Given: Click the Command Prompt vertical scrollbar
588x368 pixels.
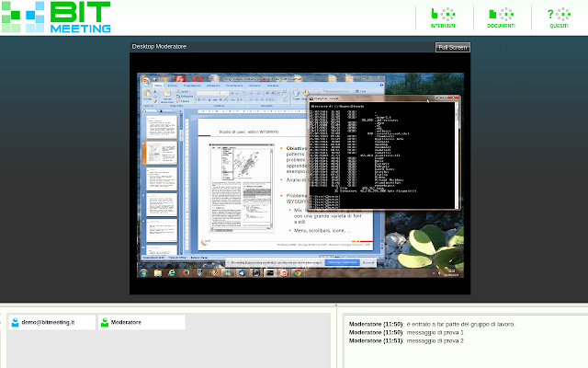Looking at the screenshot, I should pos(457,155).
